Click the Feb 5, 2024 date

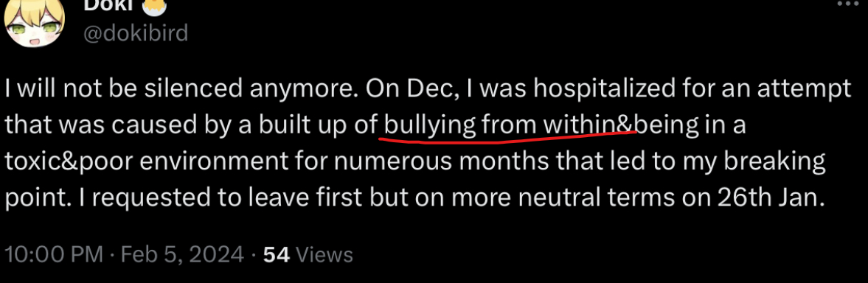[182, 255]
